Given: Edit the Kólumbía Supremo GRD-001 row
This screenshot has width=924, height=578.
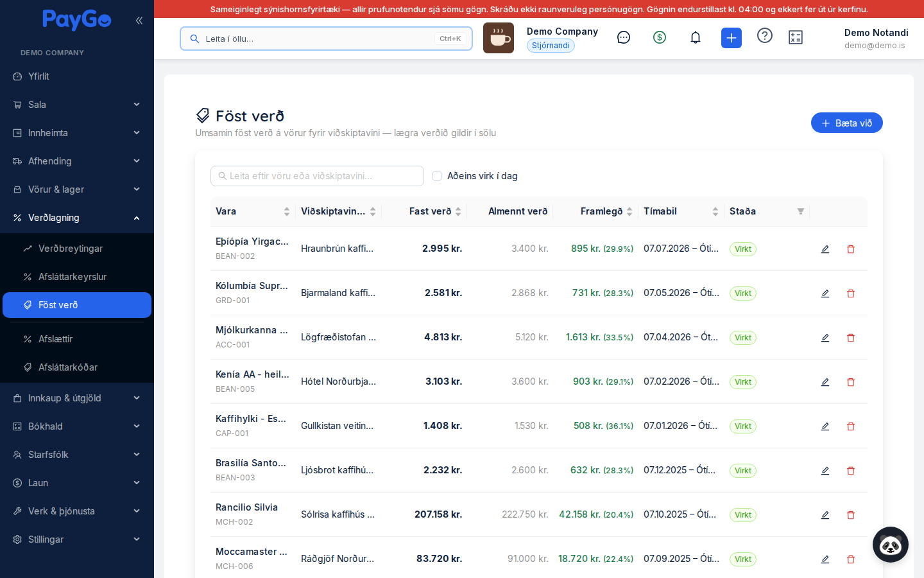Looking at the screenshot, I should click(x=825, y=293).
